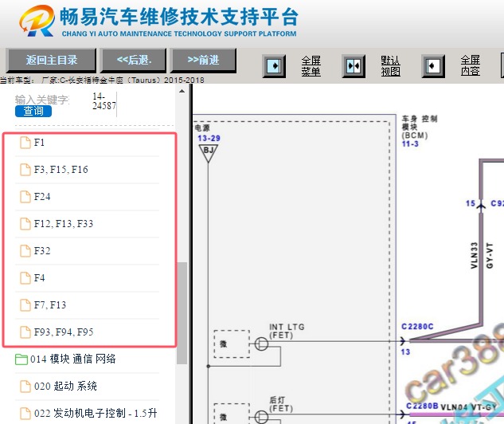
Task: Click the 返回主目录 button
Action: [x=51, y=60]
